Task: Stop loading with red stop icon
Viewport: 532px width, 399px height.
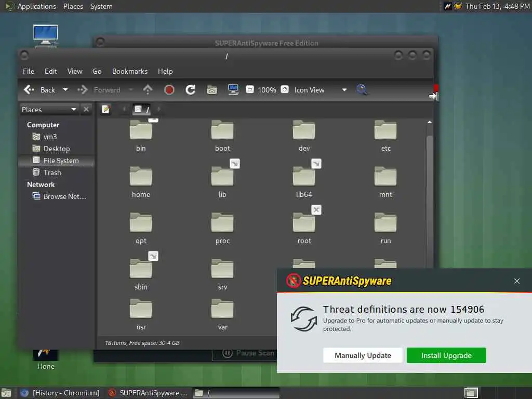Action: [169, 90]
